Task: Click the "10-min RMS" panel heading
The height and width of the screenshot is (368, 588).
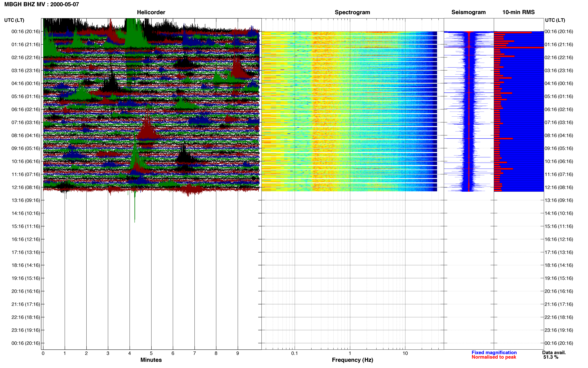Action: [x=518, y=12]
